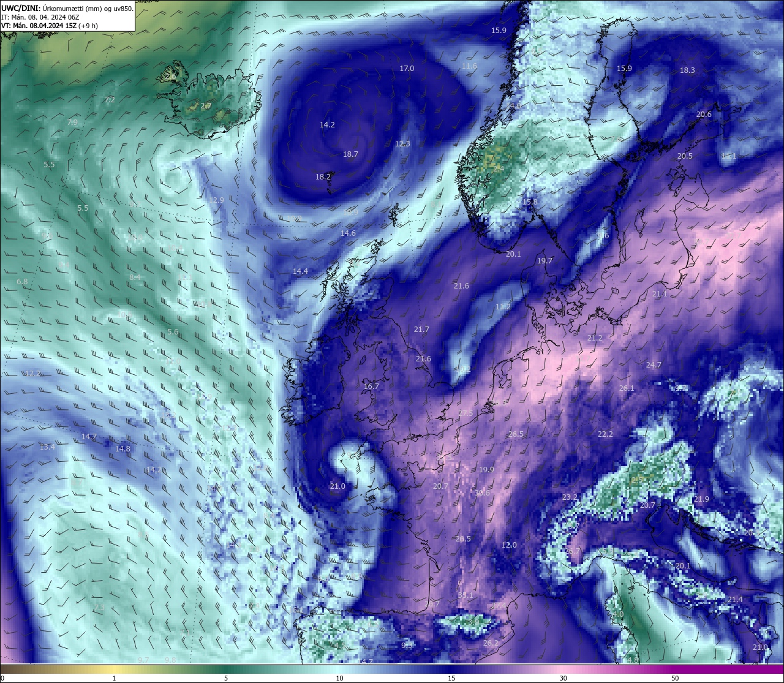This screenshot has height=683, width=784.
Task: Click the colorbar tick label 5
Action: pyautogui.click(x=226, y=678)
